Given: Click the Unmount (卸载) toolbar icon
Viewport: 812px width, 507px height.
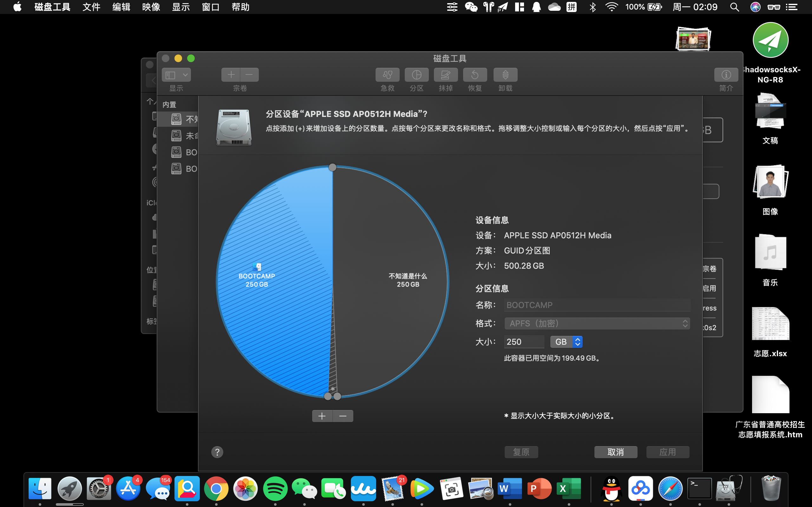Looking at the screenshot, I should pyautogui.click(x=505, y=75).
